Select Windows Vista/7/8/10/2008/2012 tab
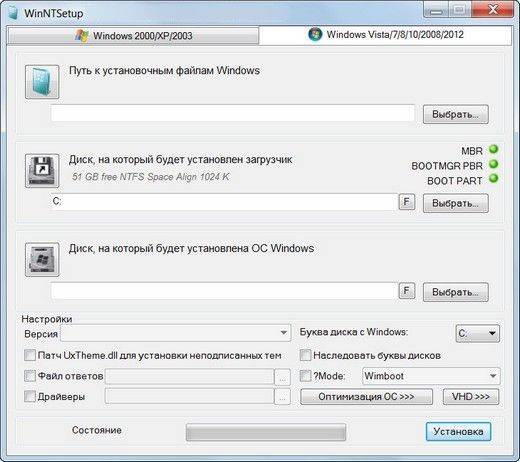The image size is (520, 462). pos(385,35)
